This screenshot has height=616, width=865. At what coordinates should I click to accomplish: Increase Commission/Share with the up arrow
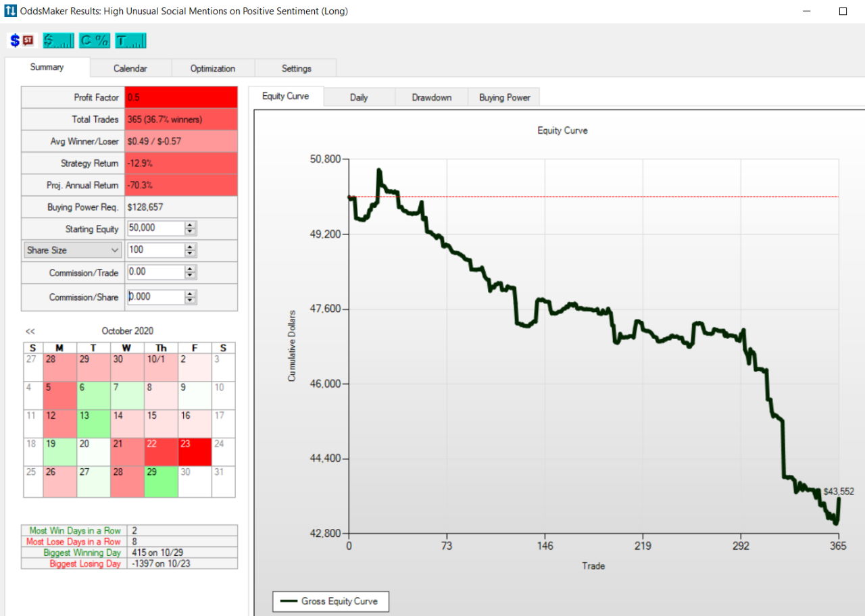click(x=190, y=293)
